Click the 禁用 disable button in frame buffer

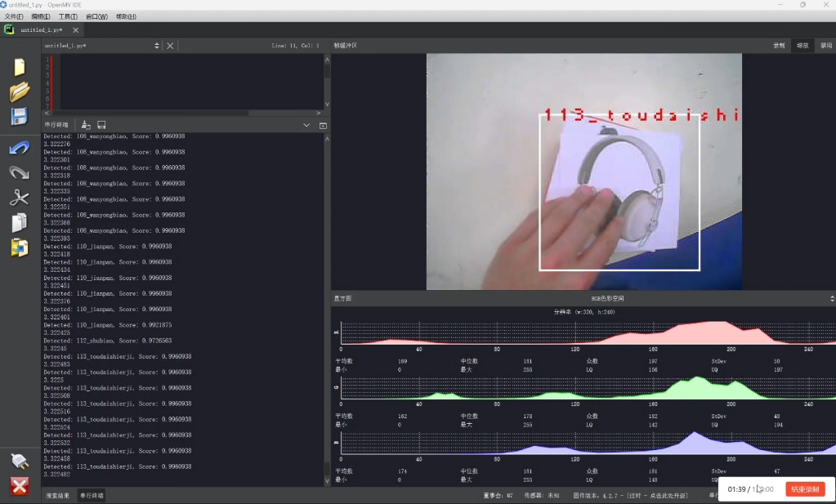click(x=826, y=46)
